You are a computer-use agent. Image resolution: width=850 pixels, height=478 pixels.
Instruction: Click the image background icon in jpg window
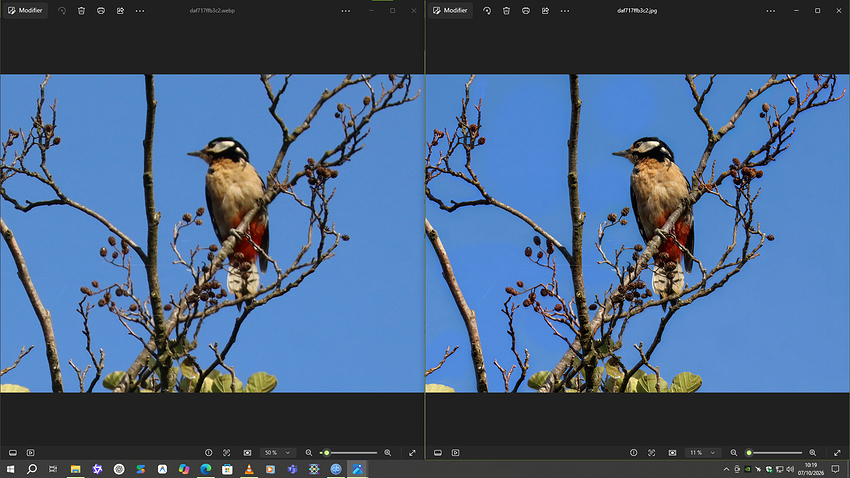(x=672, y=453)
